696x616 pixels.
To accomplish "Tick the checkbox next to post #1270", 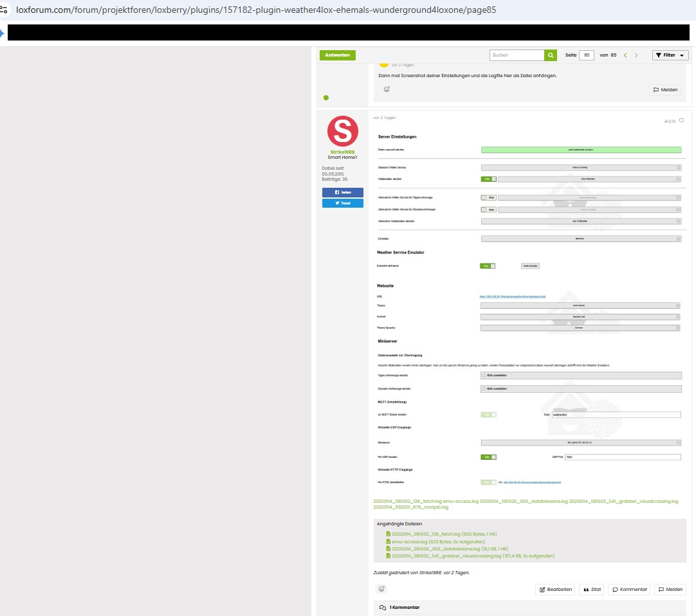I will 681,120.
